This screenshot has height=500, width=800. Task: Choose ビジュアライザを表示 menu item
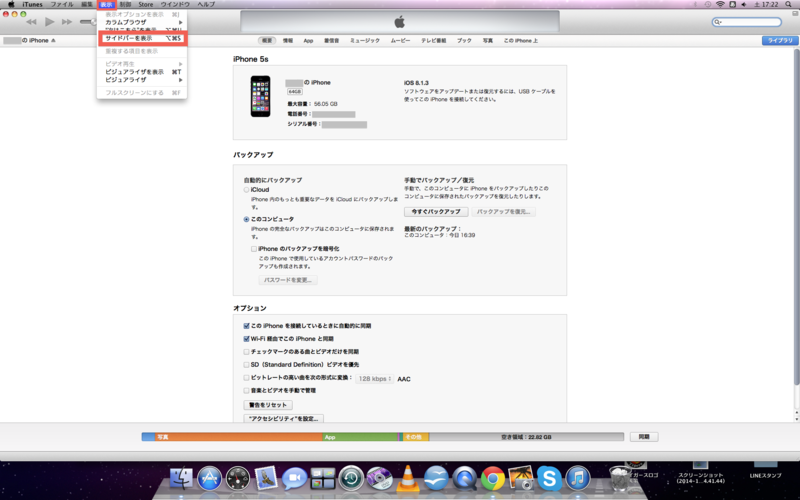pos(142,72)
